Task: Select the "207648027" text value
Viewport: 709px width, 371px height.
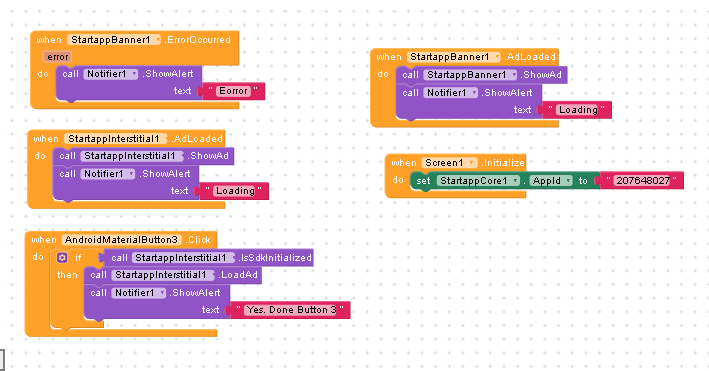Action: [x=642, y=181]
